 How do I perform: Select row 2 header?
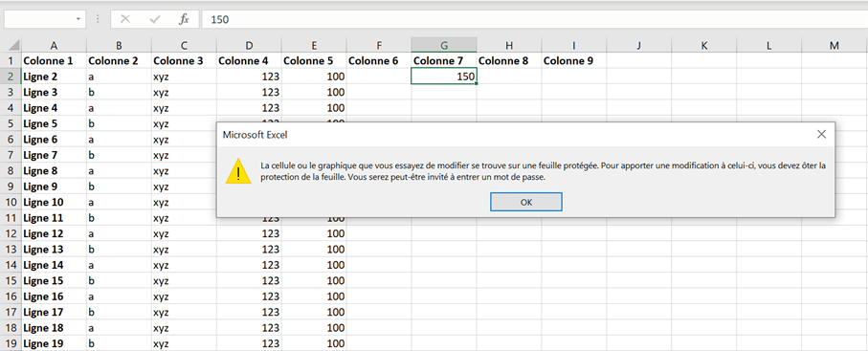click(x=11, y=77)
